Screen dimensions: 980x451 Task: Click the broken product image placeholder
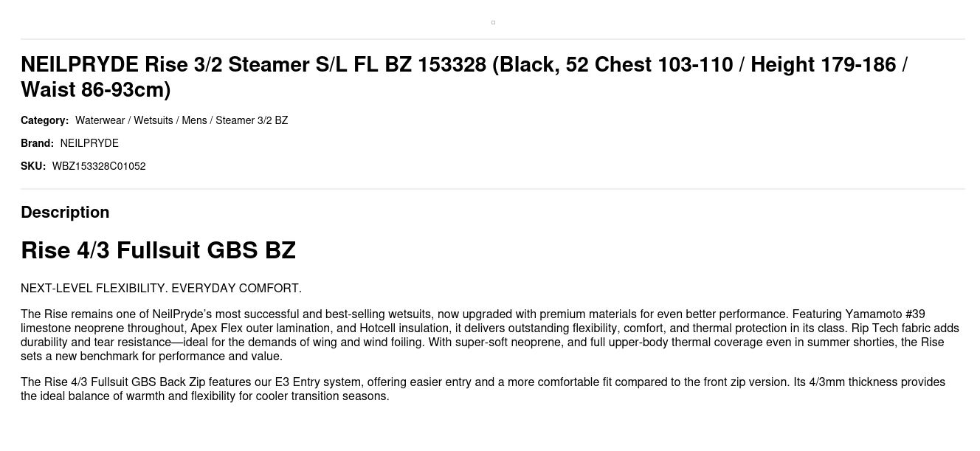(x=493, y=23)
